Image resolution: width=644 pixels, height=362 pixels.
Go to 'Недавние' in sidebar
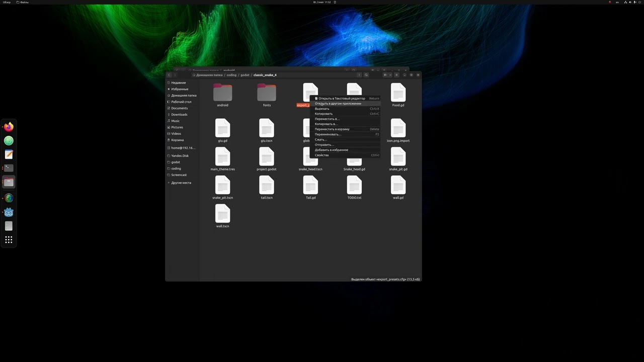(x=182, y=82)
